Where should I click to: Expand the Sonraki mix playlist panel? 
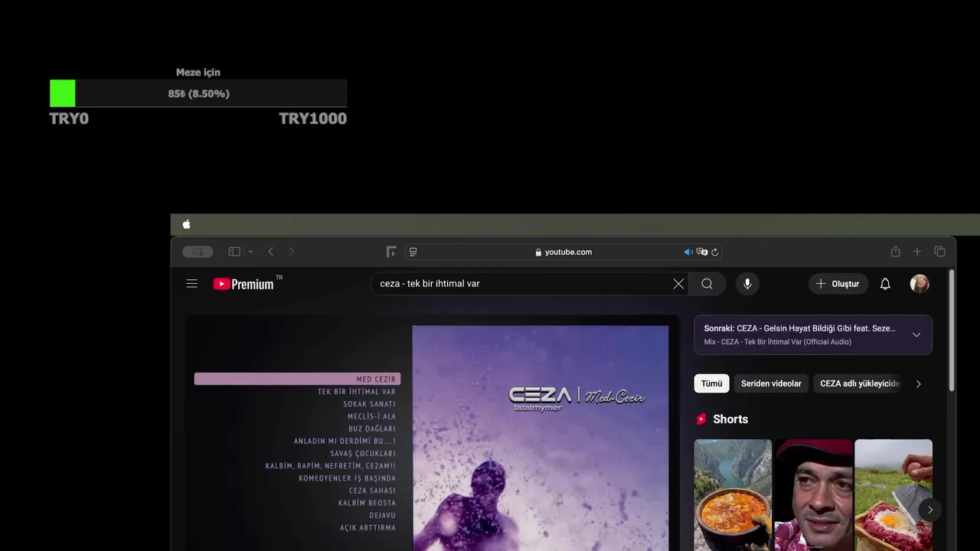pyautogui.click(x=916, y=335)
